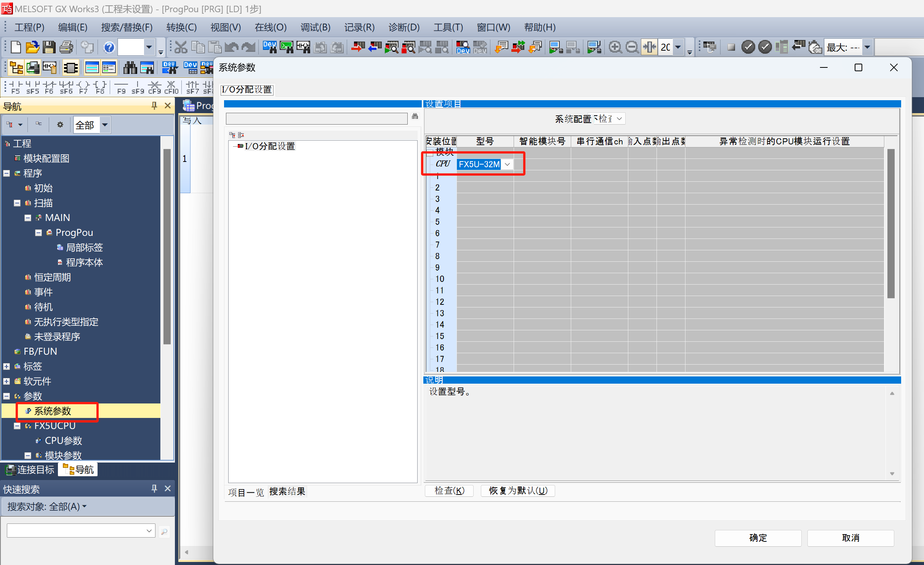
Task: Open the system configuration check dropdown
Action: coord(619,119)
